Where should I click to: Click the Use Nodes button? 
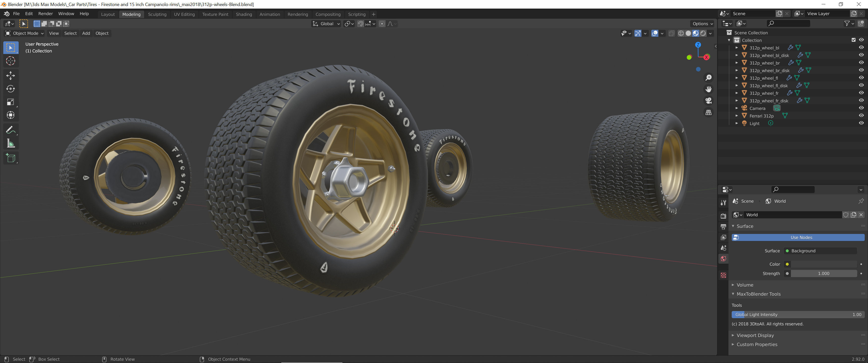[x=798, y=237]
